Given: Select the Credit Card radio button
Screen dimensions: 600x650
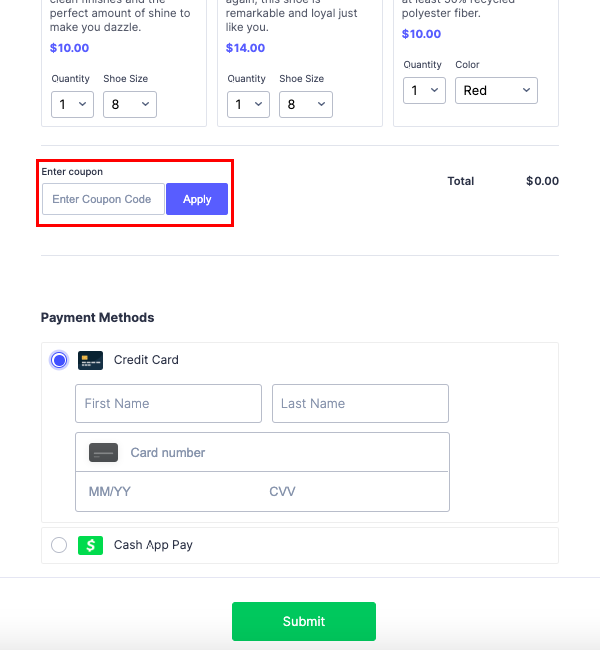Looking at the screenshot, I should pyautogui.click(x=59, y=360).
